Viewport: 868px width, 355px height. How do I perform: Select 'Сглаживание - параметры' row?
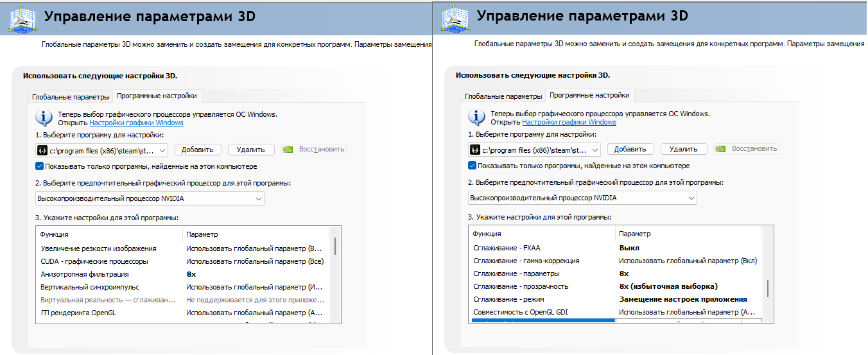616,273
